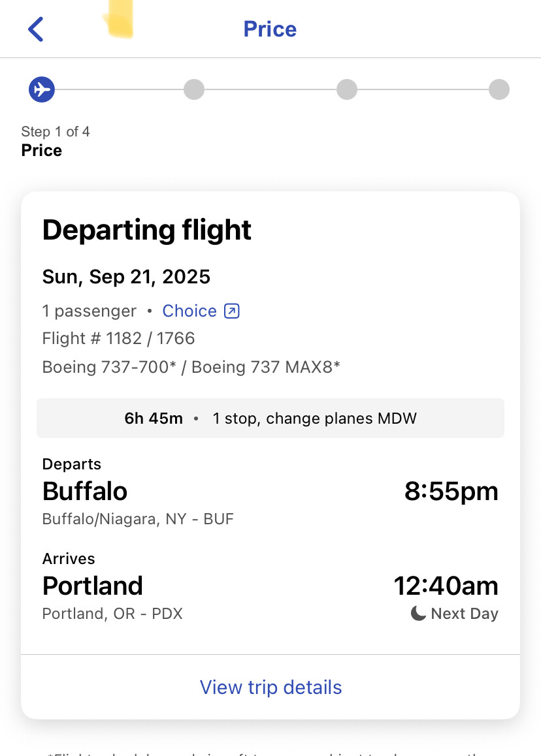The height and width of the screenshot is (756, 541).
Task: Click the Departing flight heading
Action: click(147, 230)
